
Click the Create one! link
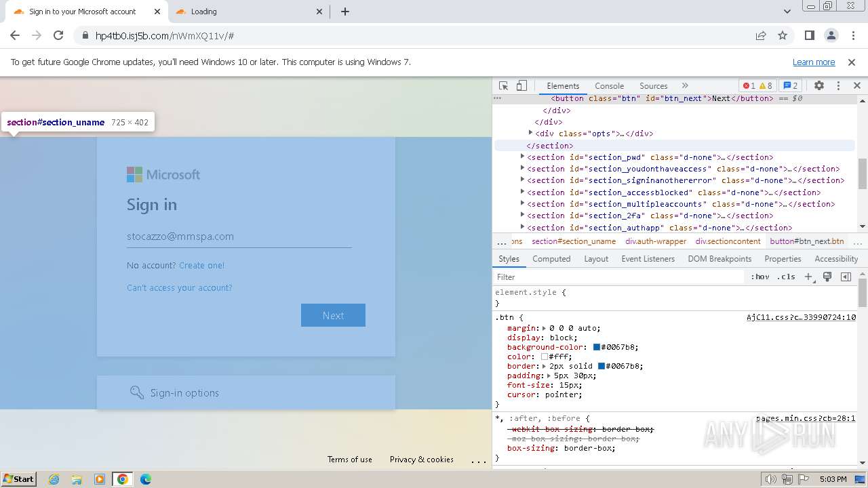pyautogui.click(x=201, y=265)
